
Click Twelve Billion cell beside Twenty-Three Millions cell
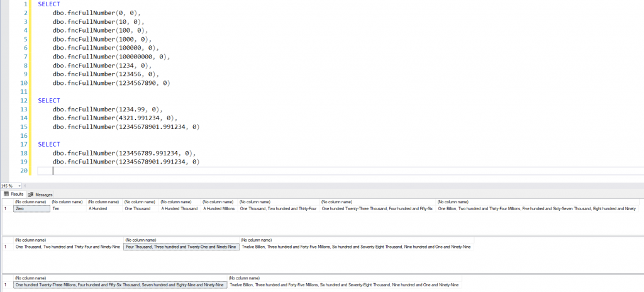click(x=345, y=285)
